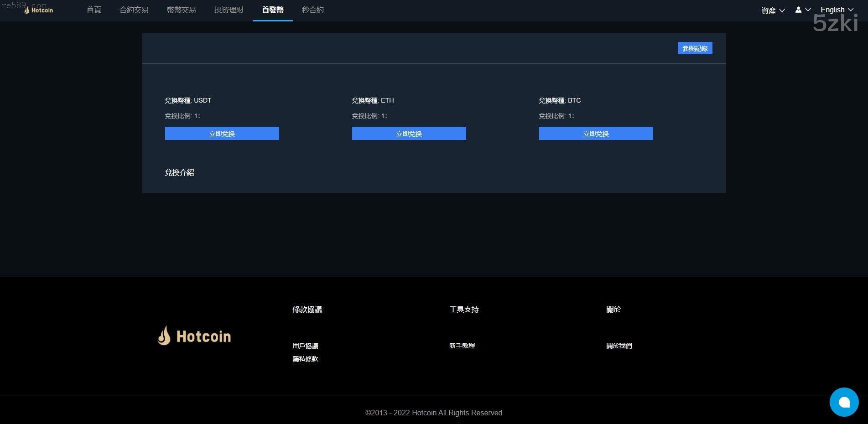Open the live chat bubble icon
This screenshot has height=424, width=868.
[x=844, y=402]
